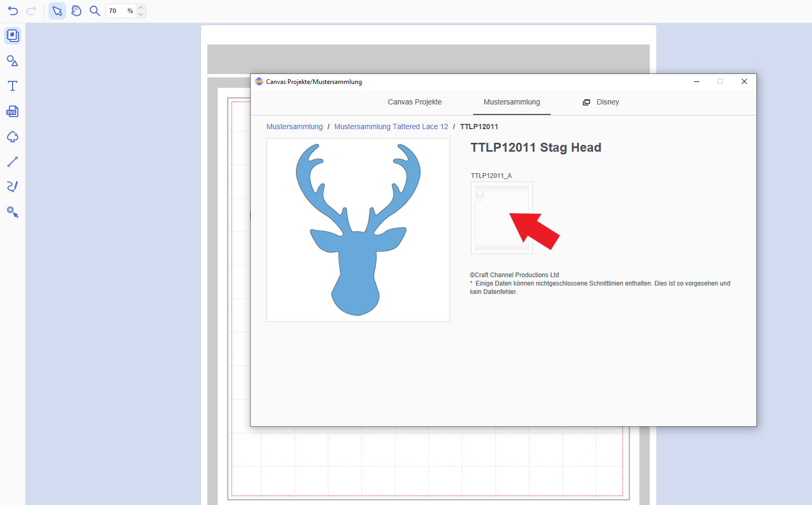The height and width of the screenshot is (505, 812).
Task: Select the hand pan tool
Action: click(x=76, y=11)
